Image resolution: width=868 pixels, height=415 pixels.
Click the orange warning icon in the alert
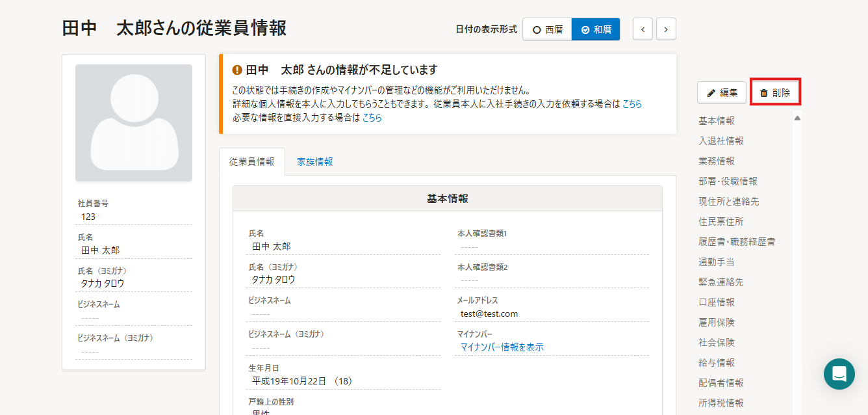[237, 70]
